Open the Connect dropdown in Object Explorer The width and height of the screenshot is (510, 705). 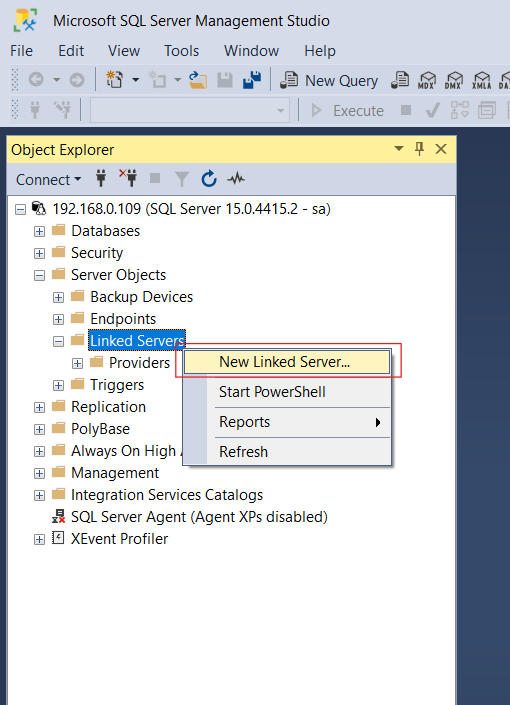[49, 179]
